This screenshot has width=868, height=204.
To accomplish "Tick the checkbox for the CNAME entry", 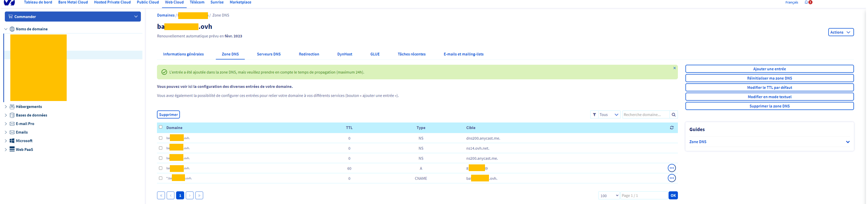I will pyautogui.click(x=161, y=178).
